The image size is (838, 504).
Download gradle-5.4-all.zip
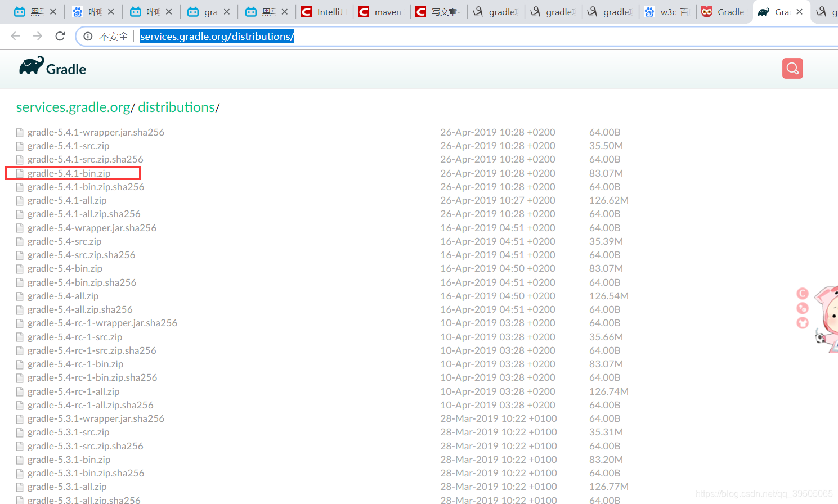pyautogui.click(x=63, y=296)
